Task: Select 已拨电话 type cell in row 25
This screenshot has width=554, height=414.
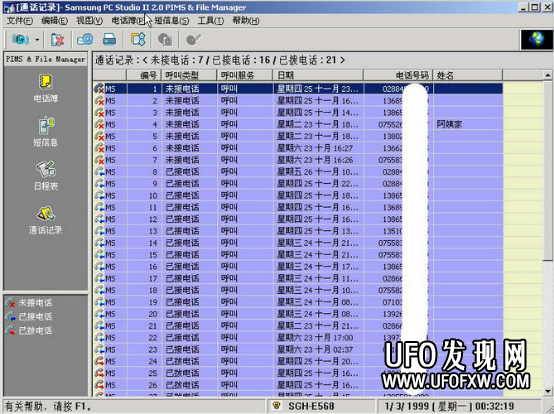Action: [189, 373]
